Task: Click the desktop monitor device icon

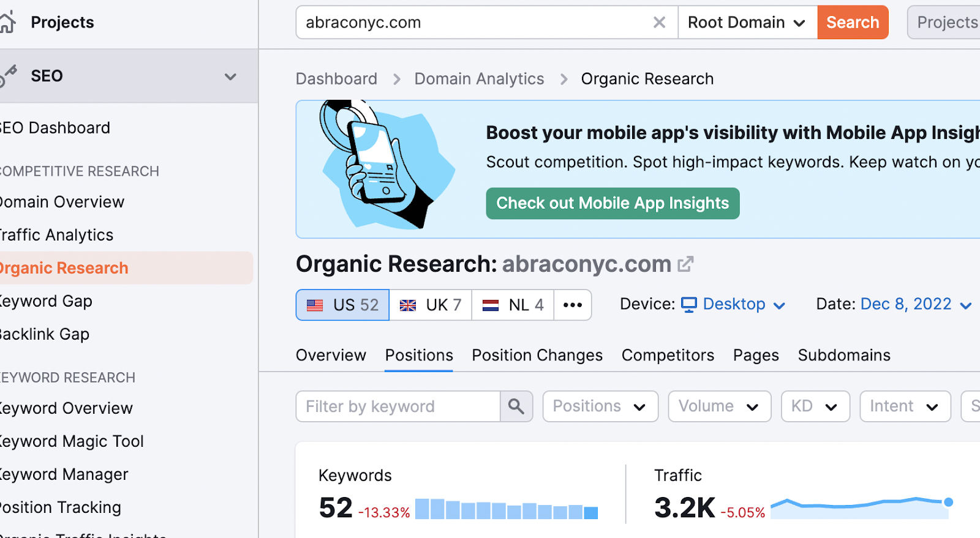Action: tap(689, 304)
